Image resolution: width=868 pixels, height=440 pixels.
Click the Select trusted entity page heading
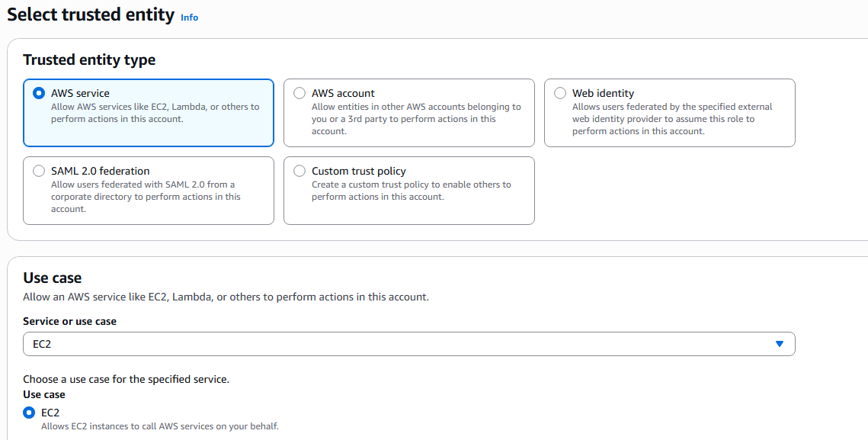click(91, 14)
